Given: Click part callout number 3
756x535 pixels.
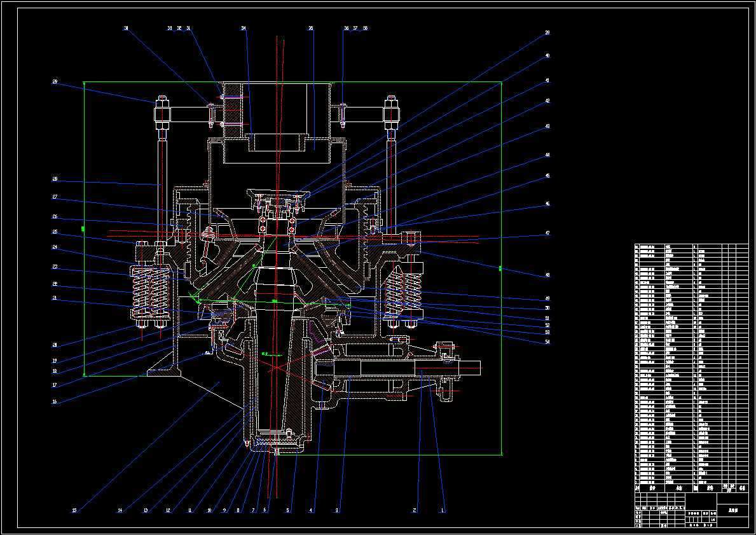Looking at the screenshot, I should [338, 510].
